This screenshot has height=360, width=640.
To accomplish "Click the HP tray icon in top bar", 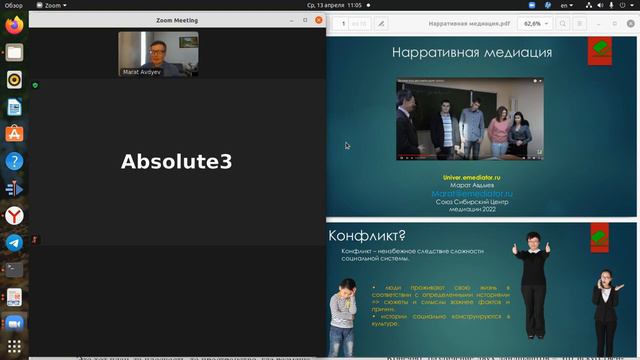I will coord(548,5).
